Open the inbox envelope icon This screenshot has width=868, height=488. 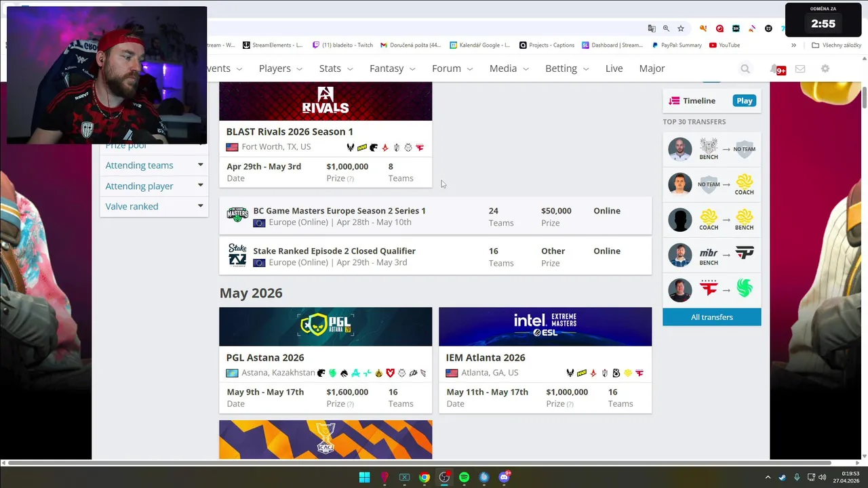(x=800, y=68)
